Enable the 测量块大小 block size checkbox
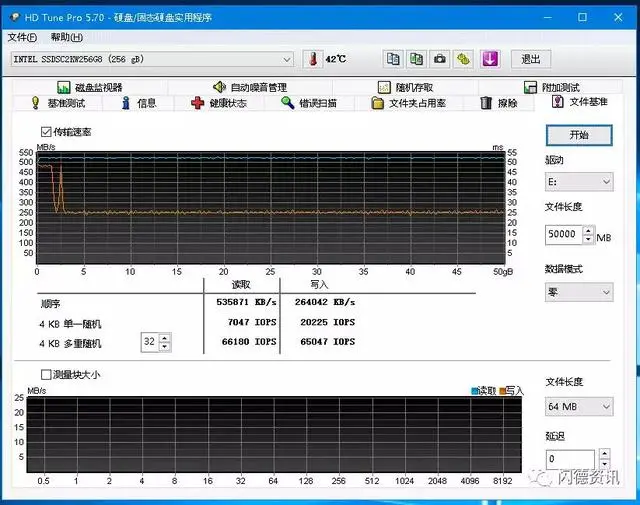The image size is (640, 505). [x=47, y=375]
